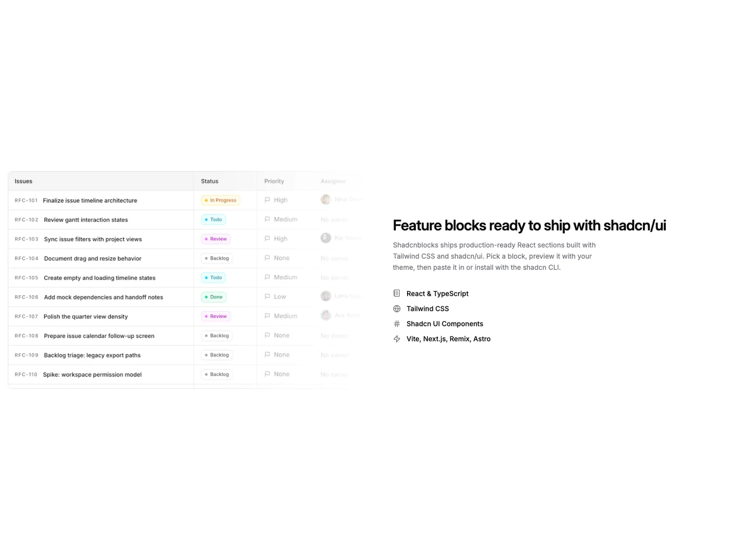Viewport: 747px width, 560px height.
Task: Click the Done status badge
Action: tap(214, 297)
